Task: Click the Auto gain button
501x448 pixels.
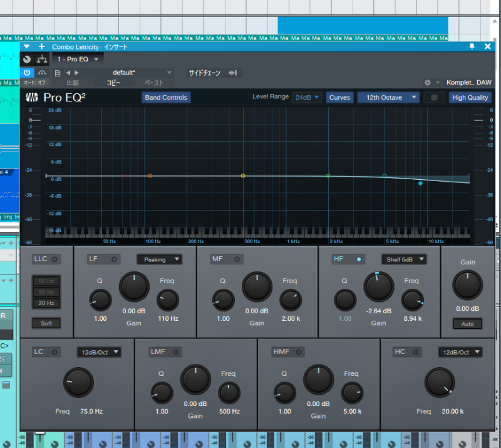Action: pos(467,324)
